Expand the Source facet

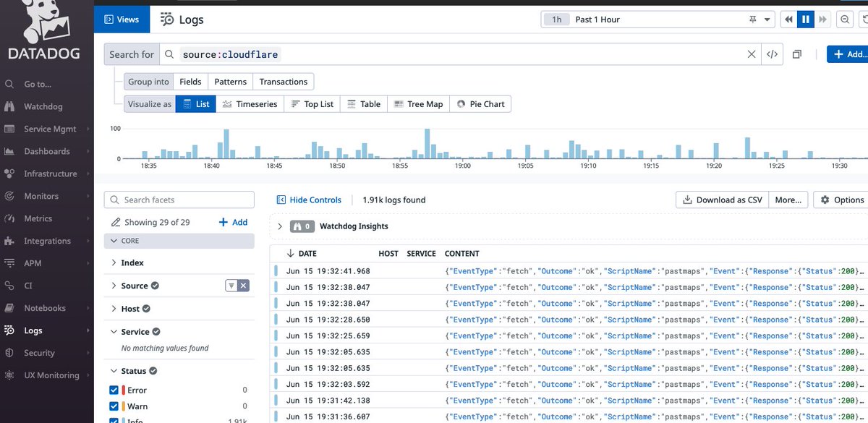coord(114,286)
